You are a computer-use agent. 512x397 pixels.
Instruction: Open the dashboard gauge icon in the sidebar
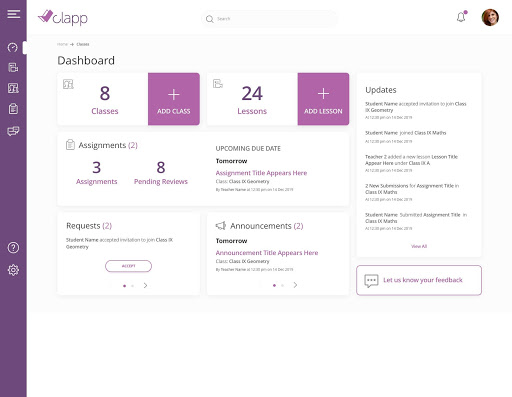13,48
